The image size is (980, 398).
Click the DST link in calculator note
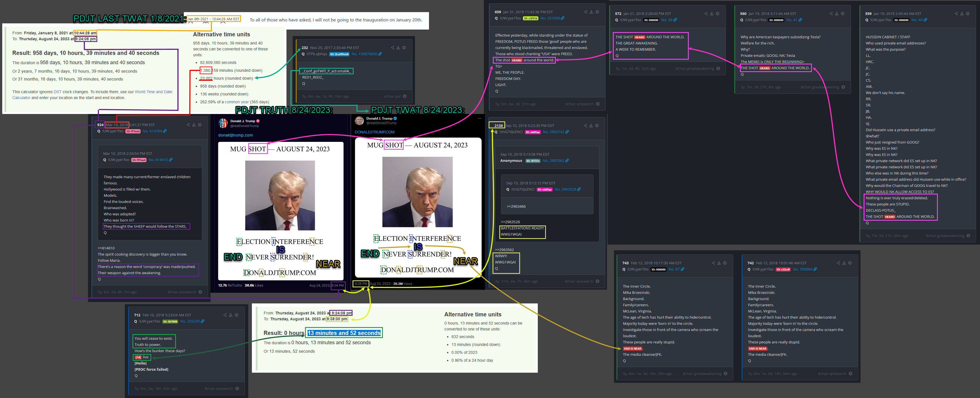click(x=57, y=92)
